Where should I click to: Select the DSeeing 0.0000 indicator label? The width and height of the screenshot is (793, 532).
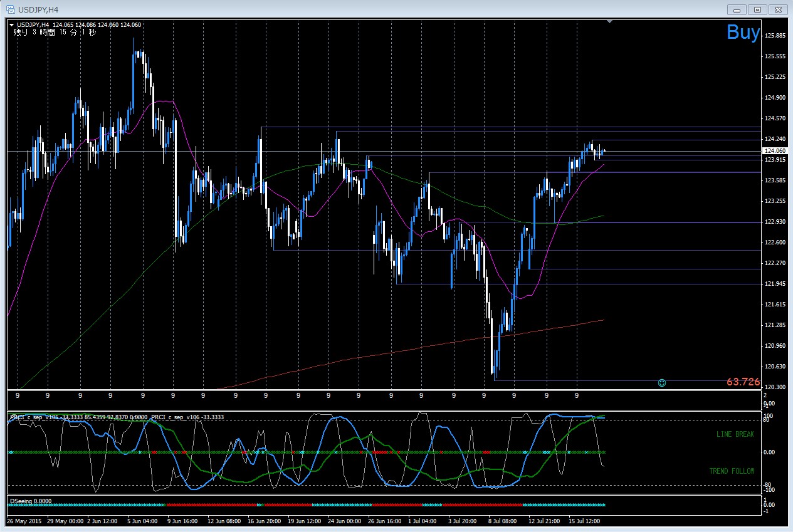(31, 501)
